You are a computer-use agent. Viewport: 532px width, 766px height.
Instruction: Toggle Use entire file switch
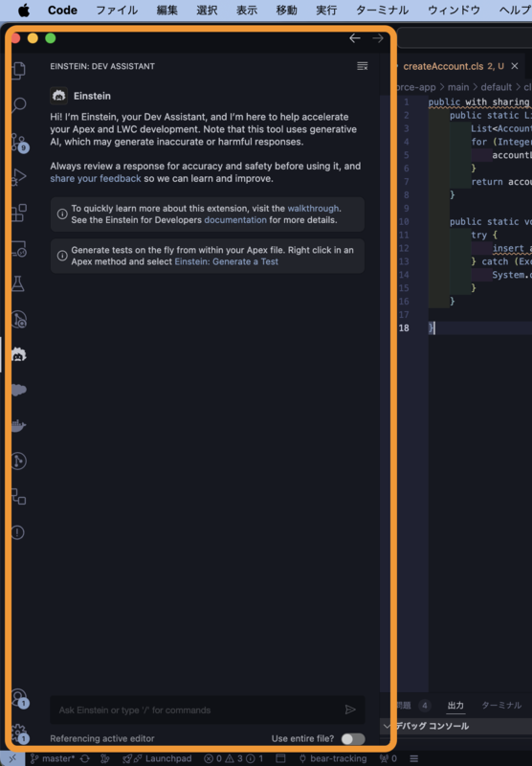point(353,738)
